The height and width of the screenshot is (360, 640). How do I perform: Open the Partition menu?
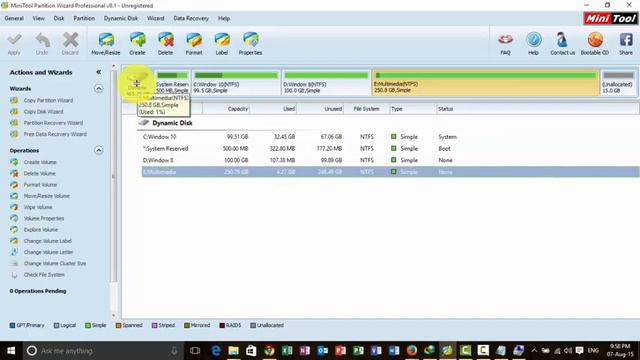[84, 18]
